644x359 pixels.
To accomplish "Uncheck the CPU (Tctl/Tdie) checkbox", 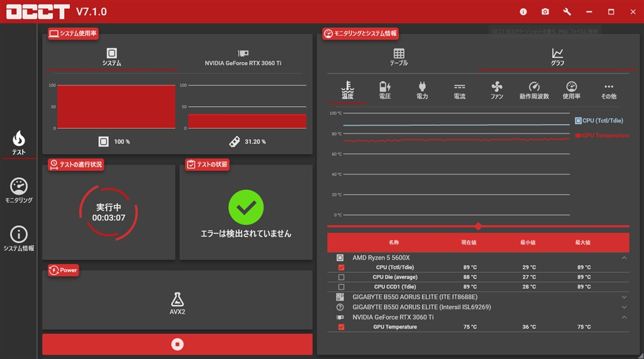I will 341,267.
